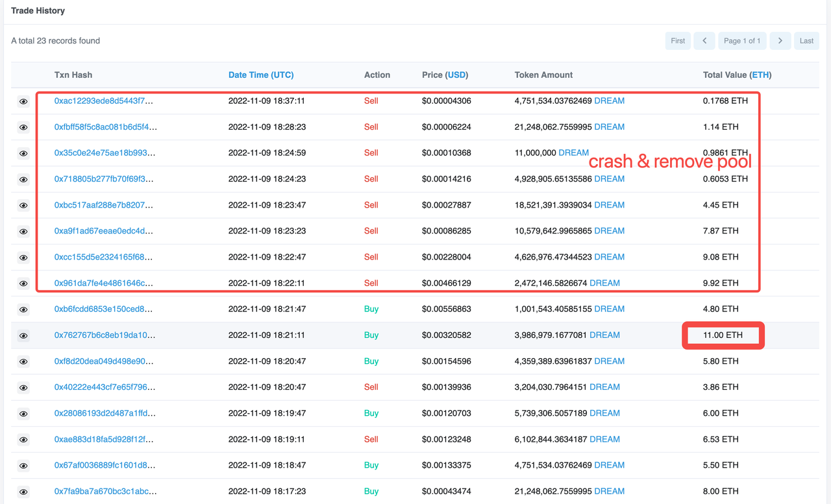Select the 11.00 ETH total value cell
This screenshot has height=504, width=831.
[723, 335]
